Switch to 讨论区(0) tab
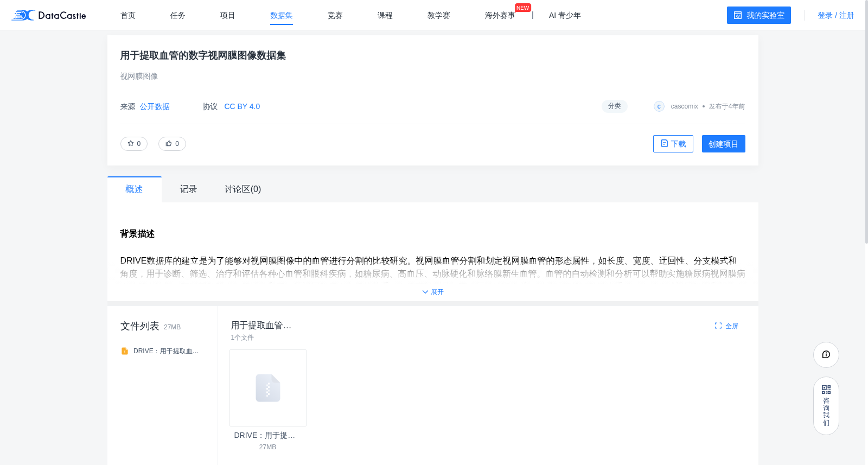 242,189
